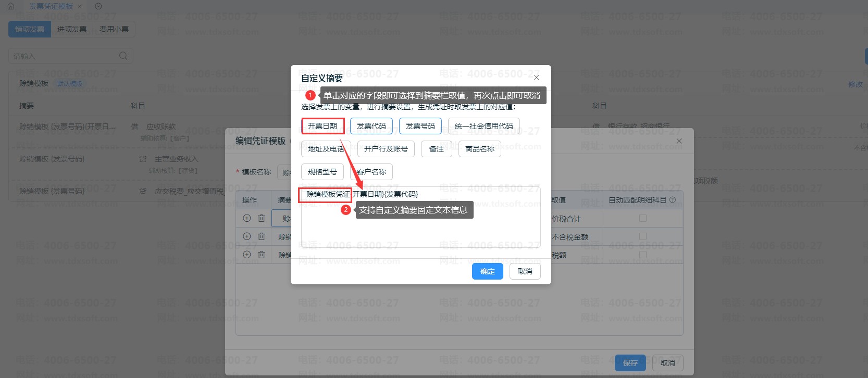Viewport: 868px width, 378px height.
Task: Click help icon beside 自动匹配明细科目
Action: tap(673, 200)
